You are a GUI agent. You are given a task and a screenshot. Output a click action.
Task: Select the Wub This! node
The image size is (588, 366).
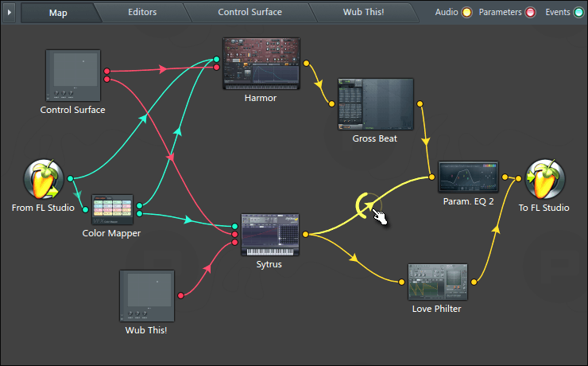(147, 296)
